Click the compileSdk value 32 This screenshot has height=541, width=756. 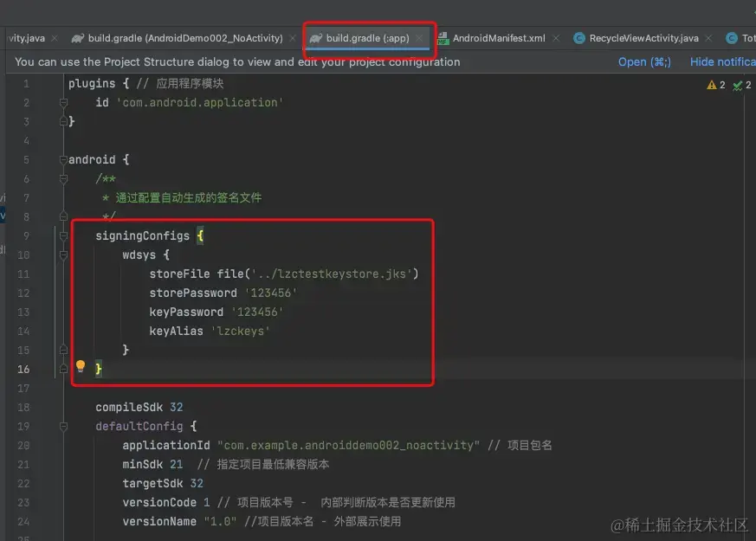coord(177,407)
